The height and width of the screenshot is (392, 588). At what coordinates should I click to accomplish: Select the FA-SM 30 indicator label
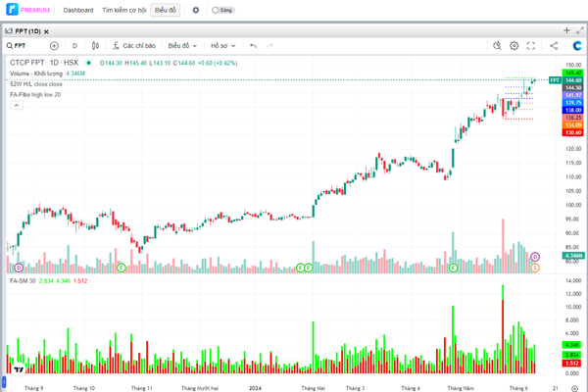pos(23,280)
